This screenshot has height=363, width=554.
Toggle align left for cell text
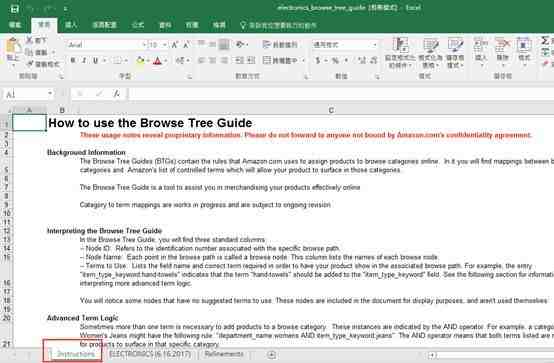(201, 60)
